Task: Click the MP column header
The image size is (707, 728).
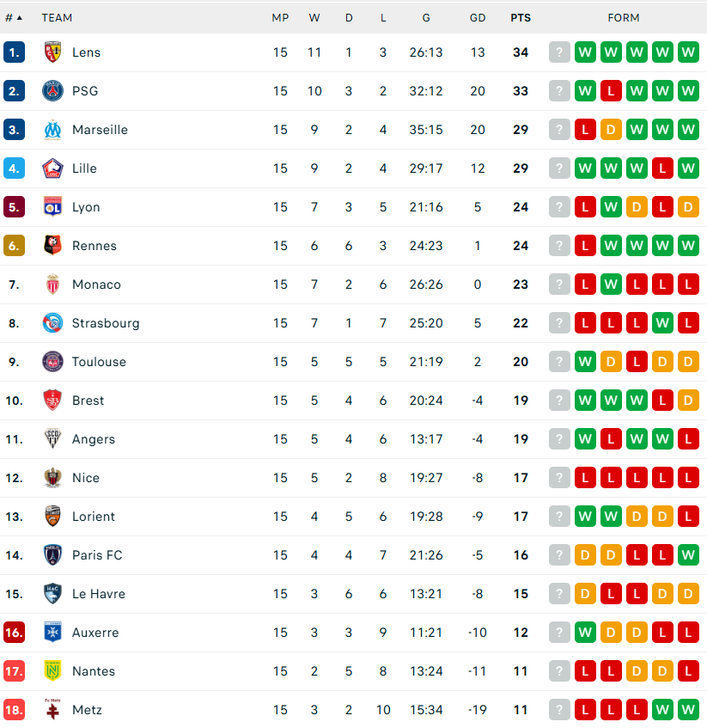Action: [280, 17]
